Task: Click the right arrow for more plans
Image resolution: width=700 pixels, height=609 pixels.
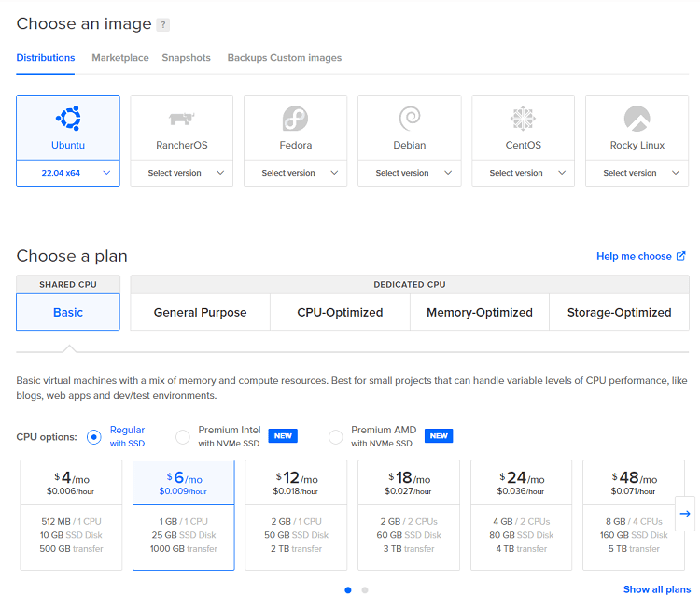Action: click(685, 513)
